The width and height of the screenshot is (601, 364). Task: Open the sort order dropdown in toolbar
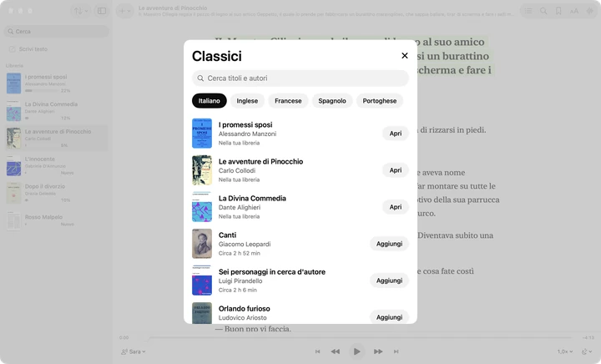[81, 11]
